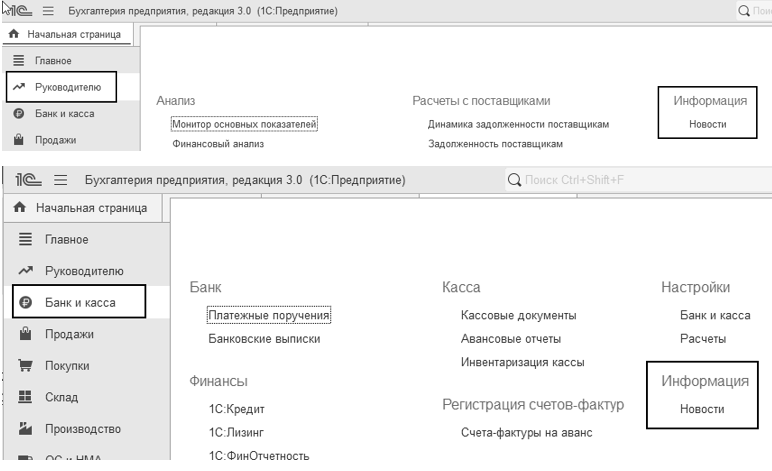
Task: Click the Покупки shopping cart icon
Action: click(25, 365)
